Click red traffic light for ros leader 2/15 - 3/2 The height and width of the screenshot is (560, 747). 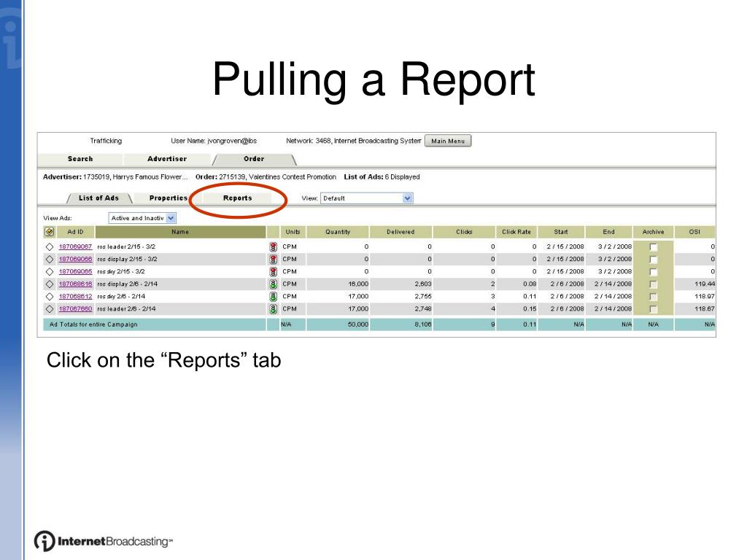pyautogui.click(x=274, y=246)
